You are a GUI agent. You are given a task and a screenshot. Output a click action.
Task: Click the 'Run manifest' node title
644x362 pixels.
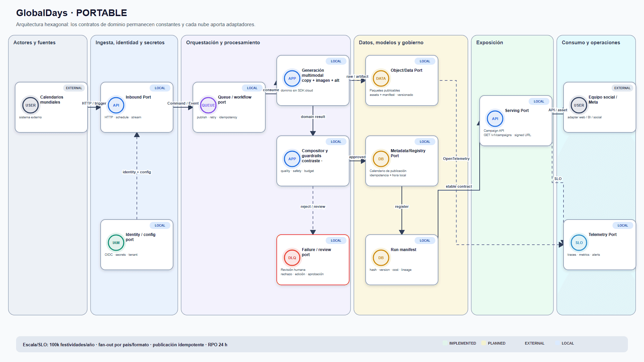[x=404, y=250]
